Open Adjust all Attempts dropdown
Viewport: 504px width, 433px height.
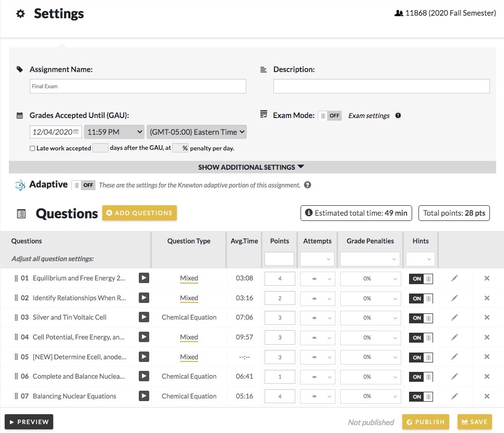[317, 259]
